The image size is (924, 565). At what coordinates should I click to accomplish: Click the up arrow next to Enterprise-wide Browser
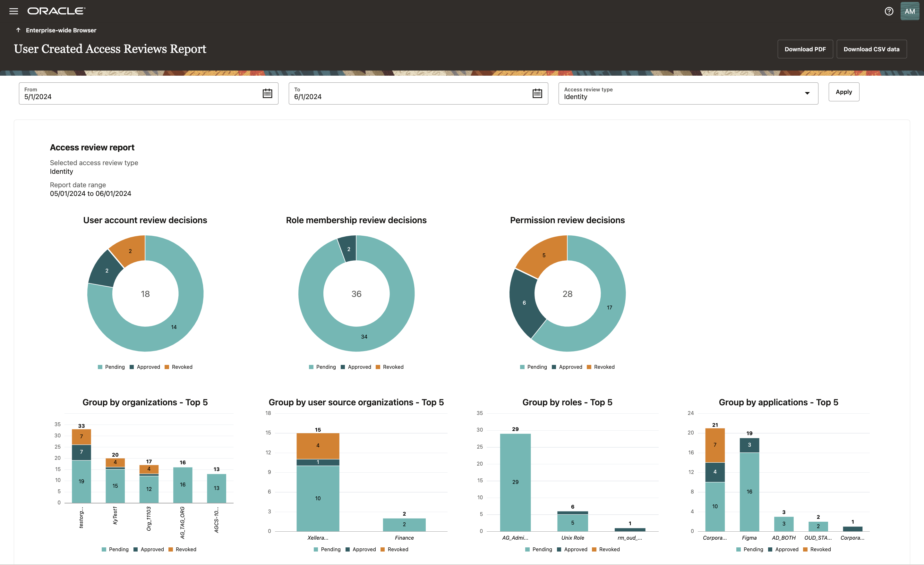click(x=18, y=30)
